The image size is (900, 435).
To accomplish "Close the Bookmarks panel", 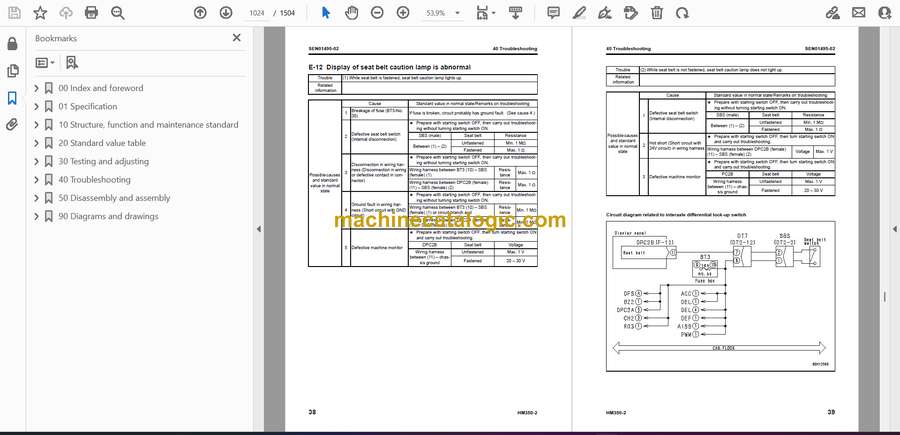I will tap(236, 38).
